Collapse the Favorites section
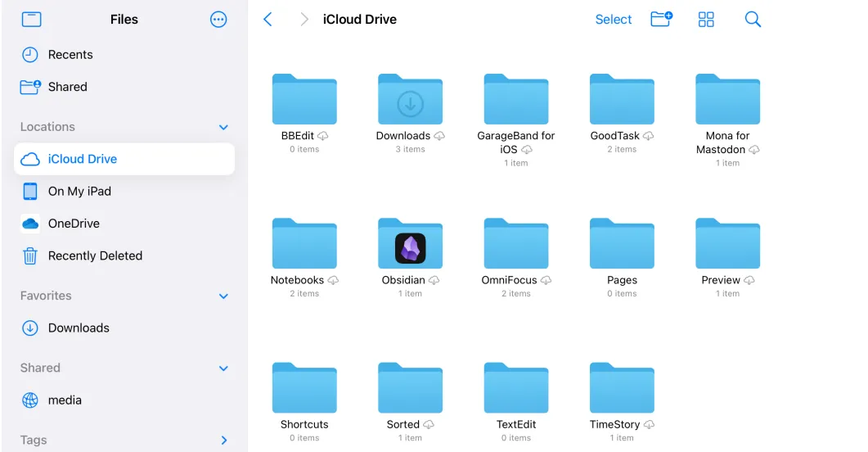The width and height of the screenshot is (868, 452). click(223, 296)
